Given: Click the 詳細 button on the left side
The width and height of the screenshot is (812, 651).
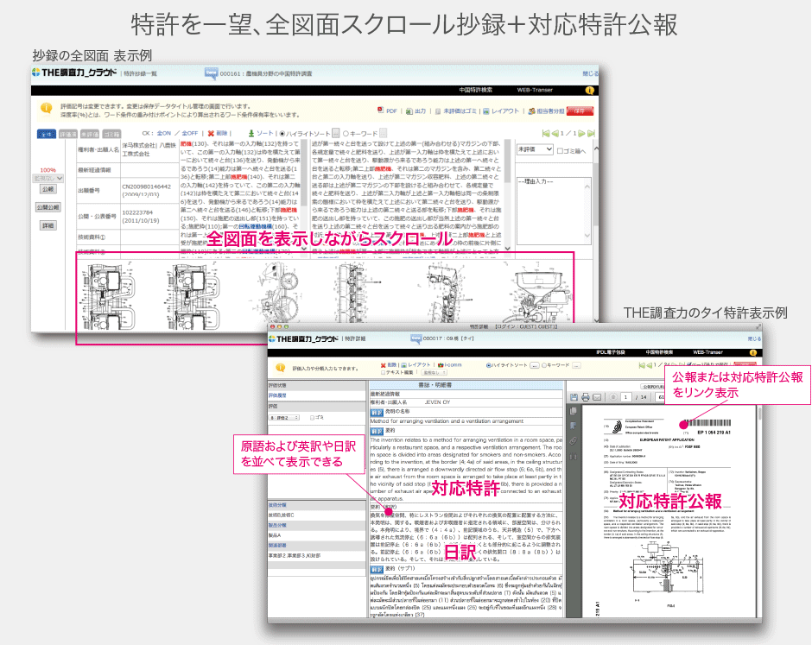Looking at the screenshot, I should tap(48, 225).
